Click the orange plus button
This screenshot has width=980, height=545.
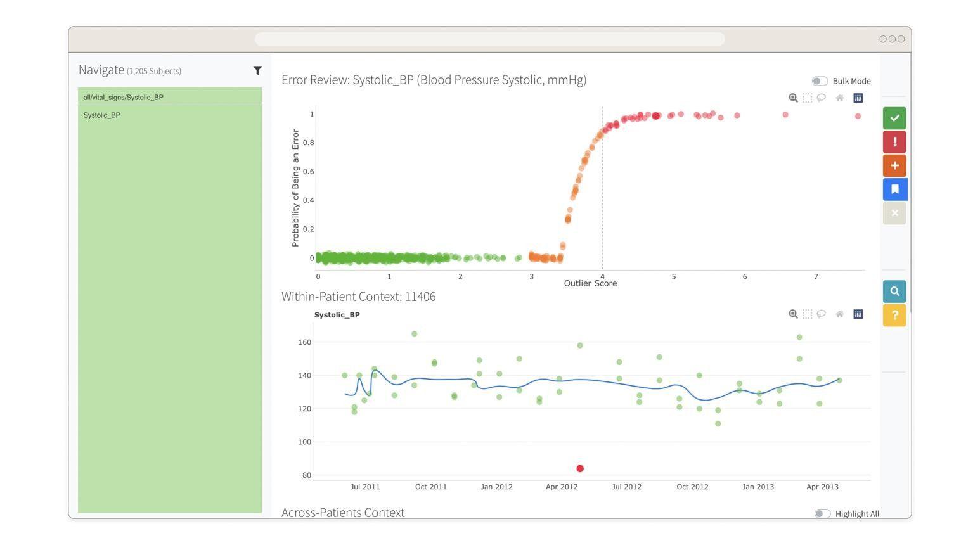tap(894, 165)
